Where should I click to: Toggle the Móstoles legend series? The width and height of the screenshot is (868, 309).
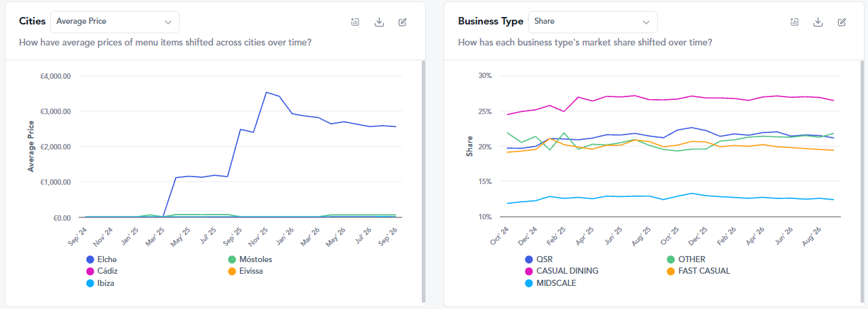tap(250, 259)
